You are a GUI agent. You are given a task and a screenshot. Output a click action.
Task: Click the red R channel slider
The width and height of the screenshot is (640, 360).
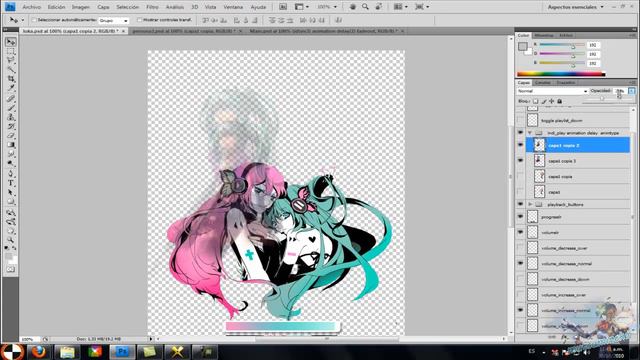[x=562, y=45]
